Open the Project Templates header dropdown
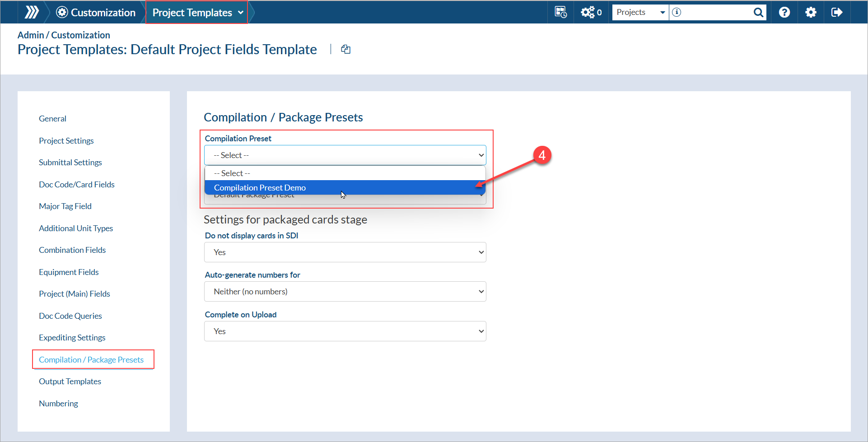The height and width of the screenshot is (442, 868). point(197,13)
